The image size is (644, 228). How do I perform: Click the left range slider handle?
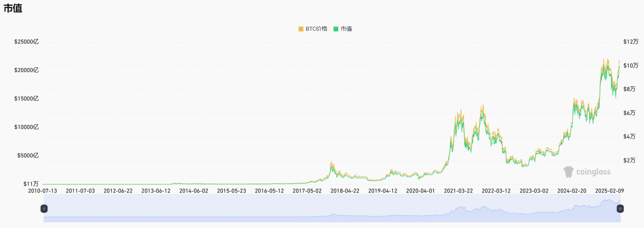click(44, 209)
